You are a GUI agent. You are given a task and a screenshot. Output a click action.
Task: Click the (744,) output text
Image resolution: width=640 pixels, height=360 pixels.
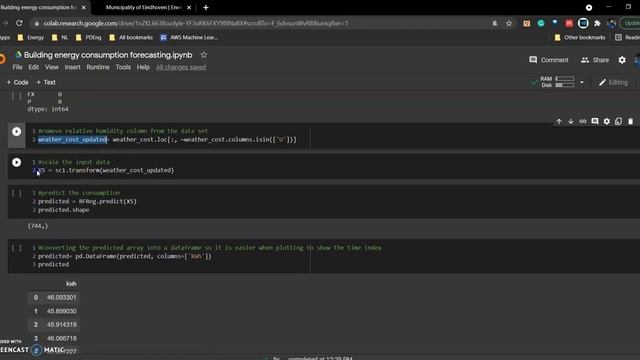point(38,226)
